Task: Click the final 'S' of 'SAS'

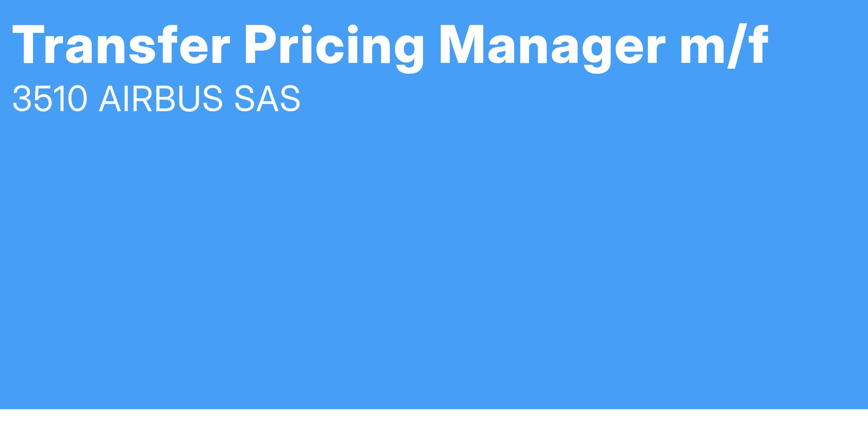Action: tap(289, 99)
